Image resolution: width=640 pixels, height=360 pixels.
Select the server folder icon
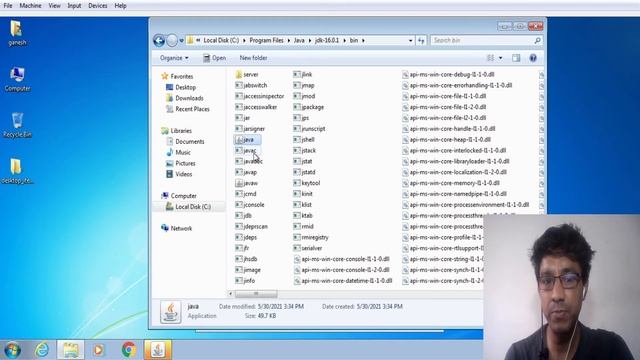(x=239, y=75)
